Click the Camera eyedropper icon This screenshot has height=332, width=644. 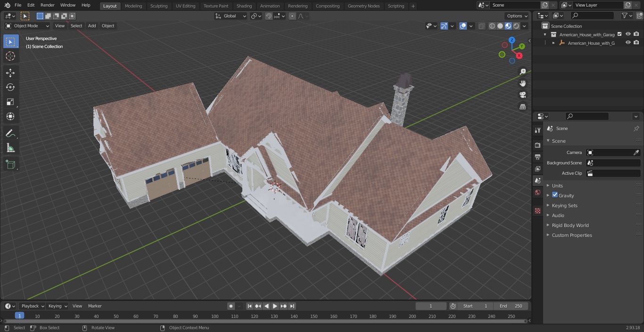636,153
